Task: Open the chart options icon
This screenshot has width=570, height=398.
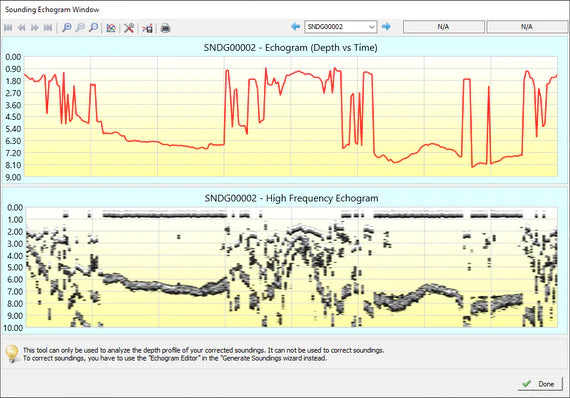Action: 111,28
